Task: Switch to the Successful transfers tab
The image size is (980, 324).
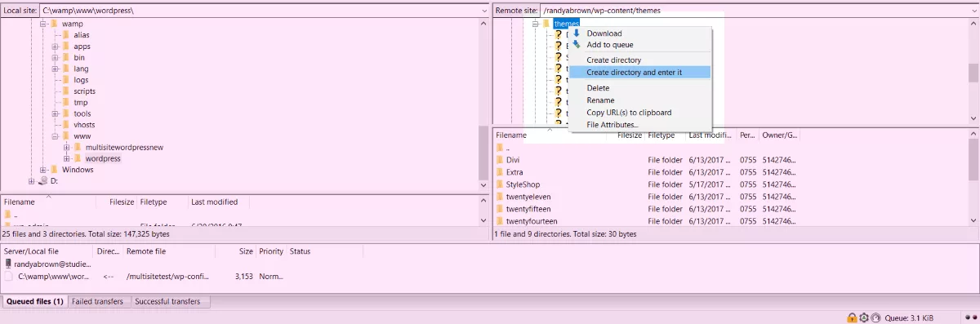Action: coord(171,302)
